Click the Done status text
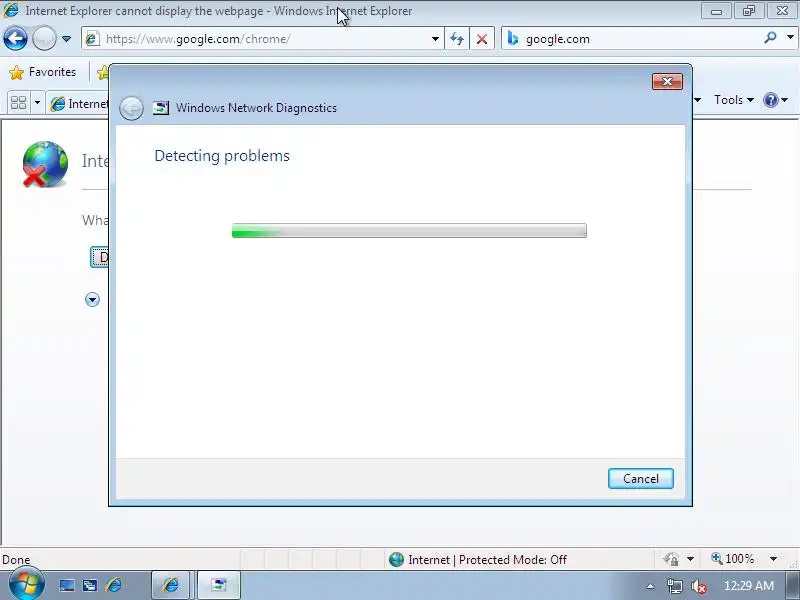Viewport: 800px width, 600px height. click(16, 560)
